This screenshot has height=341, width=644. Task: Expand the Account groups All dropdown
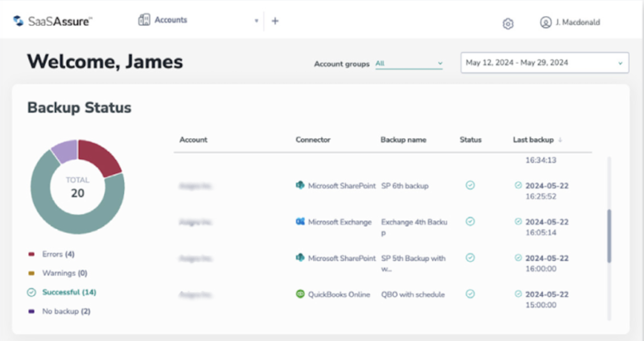pos(409,63)
